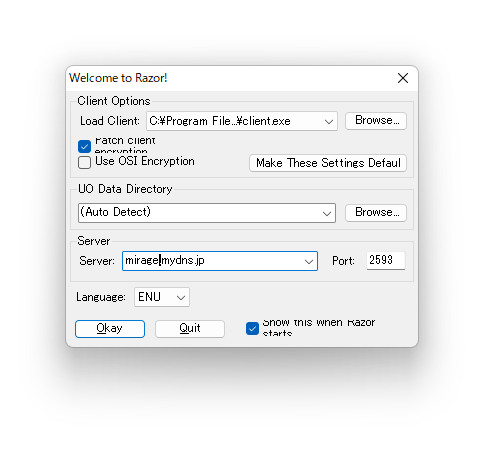The height and width of the screenshot is (453, 484).
Task: Expand the Load Client dropdown arrow
Action: (329, 121)
